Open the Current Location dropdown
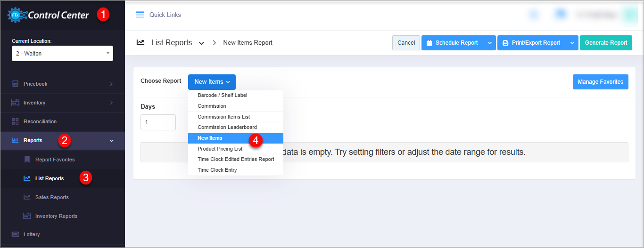 point(62,54)
